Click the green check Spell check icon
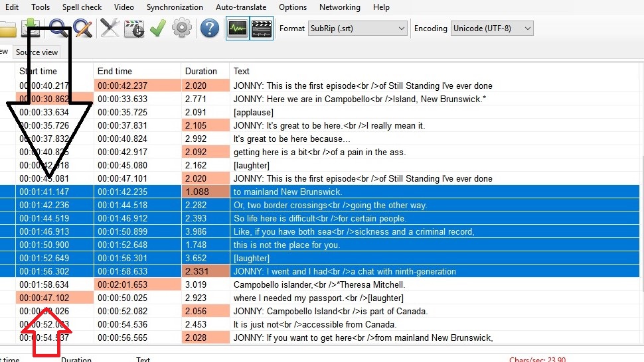 click(158, 29)
